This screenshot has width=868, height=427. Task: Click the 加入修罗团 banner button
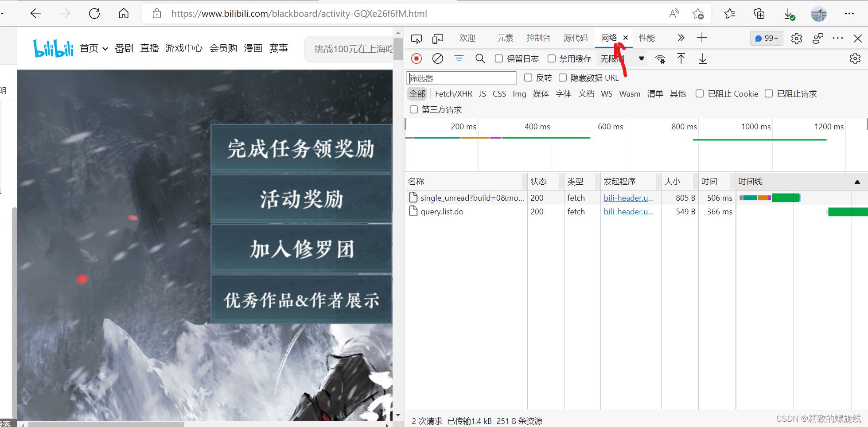[301, 249]
